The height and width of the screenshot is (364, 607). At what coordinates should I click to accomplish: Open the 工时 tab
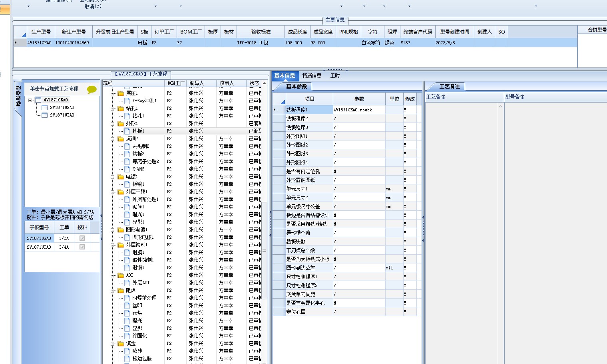(335, 75)
